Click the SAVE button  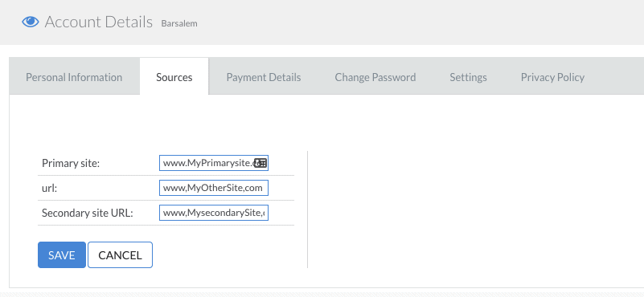62,255
